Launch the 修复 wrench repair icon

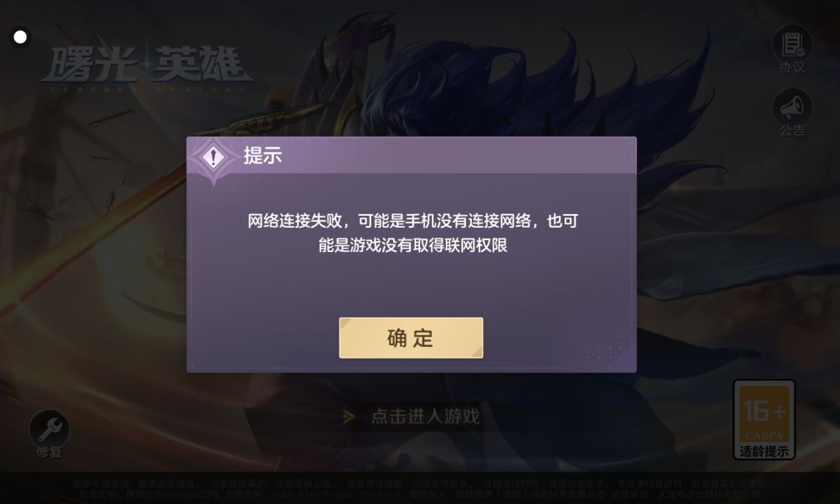click(x=50, y=428)
